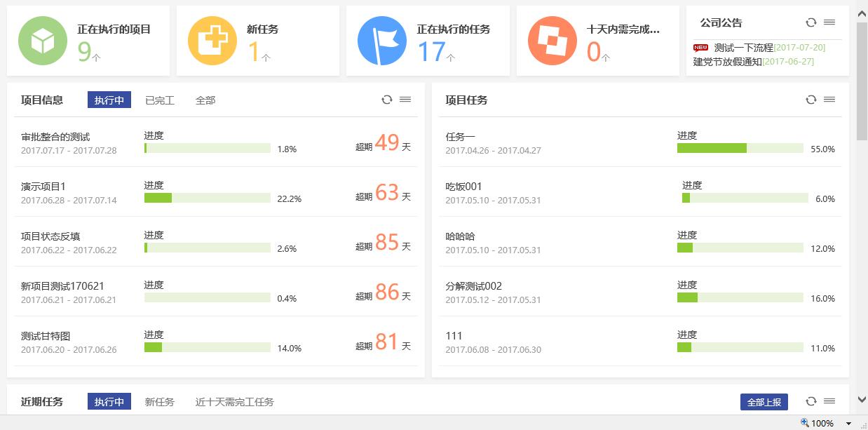This screenshot has height=430, width=868.
Task: Select 新任务 tab in 近期任务
Action: point(159,402)
